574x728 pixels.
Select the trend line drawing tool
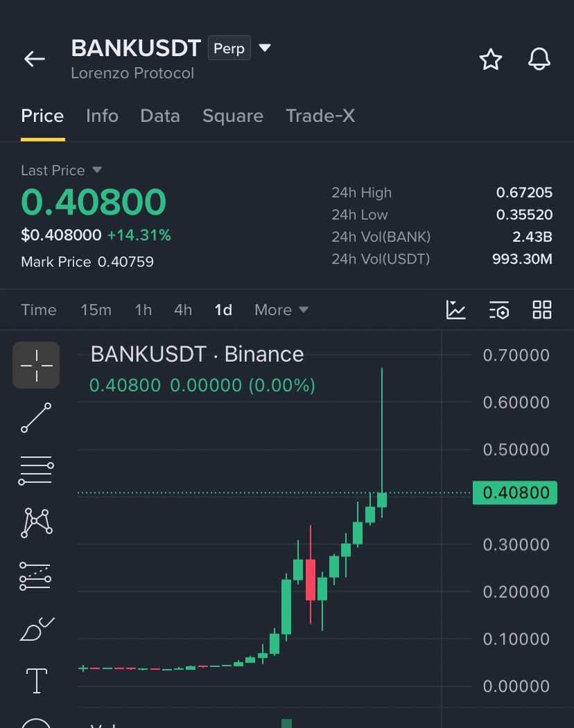click(36, 418)
